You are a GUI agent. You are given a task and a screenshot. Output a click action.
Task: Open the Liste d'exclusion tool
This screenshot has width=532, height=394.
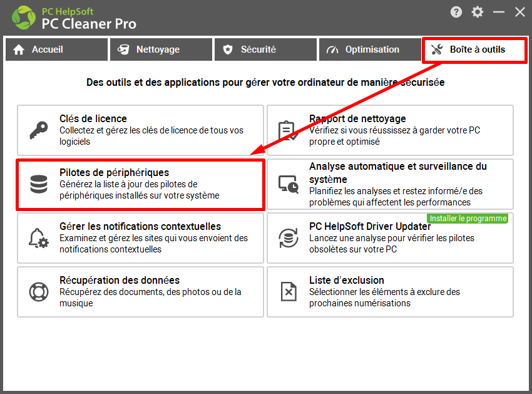[390, 292]
